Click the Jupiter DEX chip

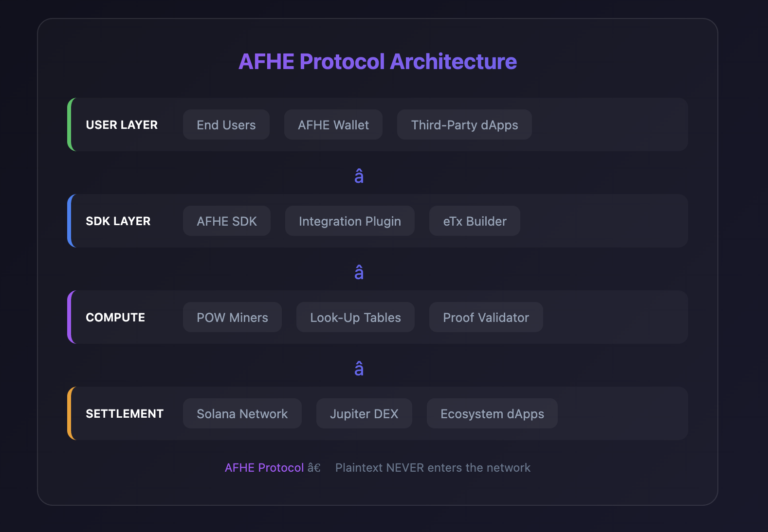[364, 414]
